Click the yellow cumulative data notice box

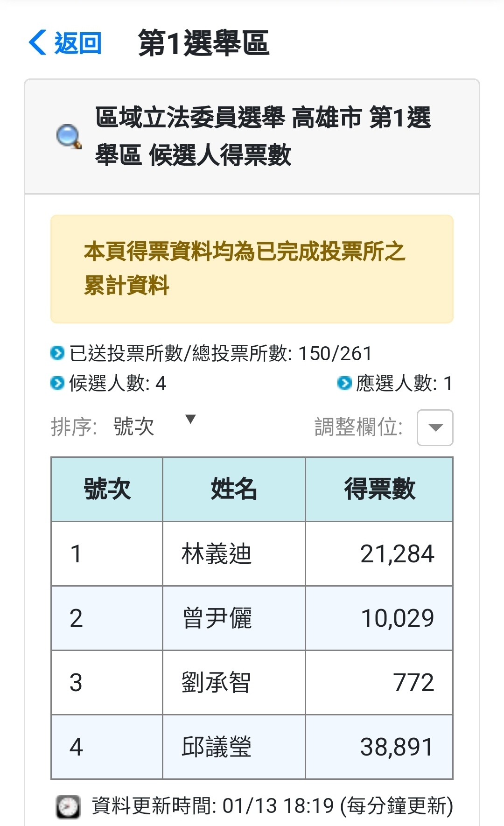(x=252, y=269)
